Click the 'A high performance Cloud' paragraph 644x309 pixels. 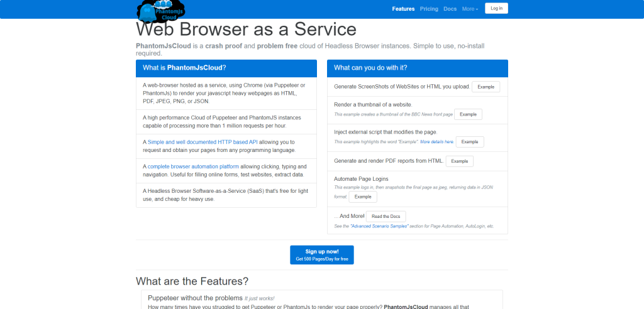click(222, 121)
